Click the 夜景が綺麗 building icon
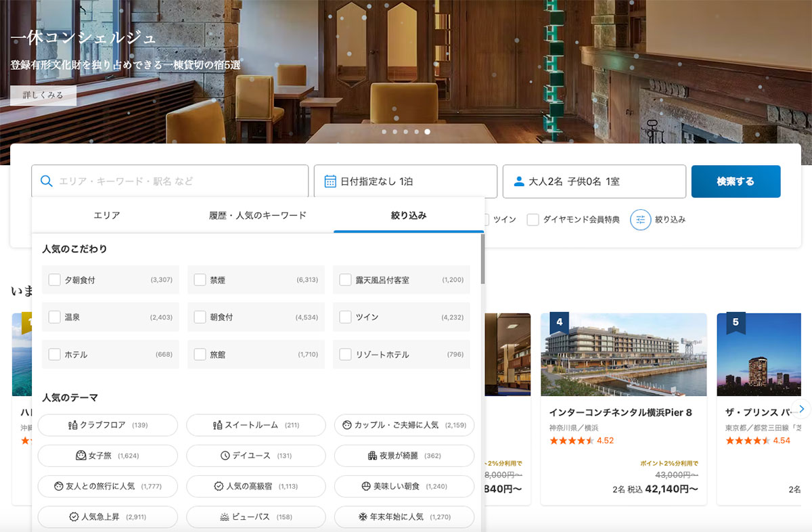Image resolution: width=812 pixels, height=532 pixels. (x=372, y=456)
